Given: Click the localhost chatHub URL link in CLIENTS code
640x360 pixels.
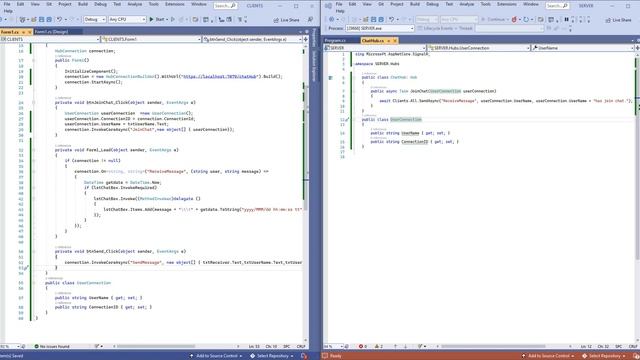Looking at the screenshot, I should pyautogui.click(x=220, y=77).
